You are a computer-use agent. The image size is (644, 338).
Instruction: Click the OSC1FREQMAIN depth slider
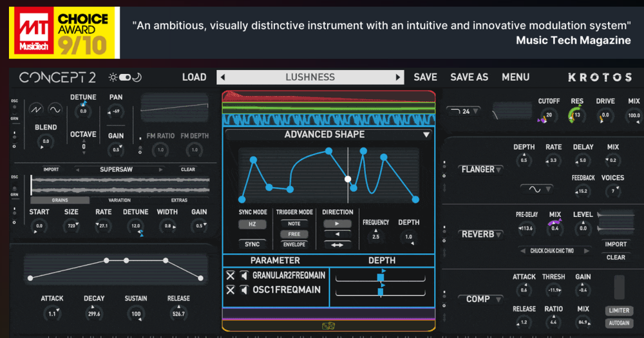coord(381,291)
